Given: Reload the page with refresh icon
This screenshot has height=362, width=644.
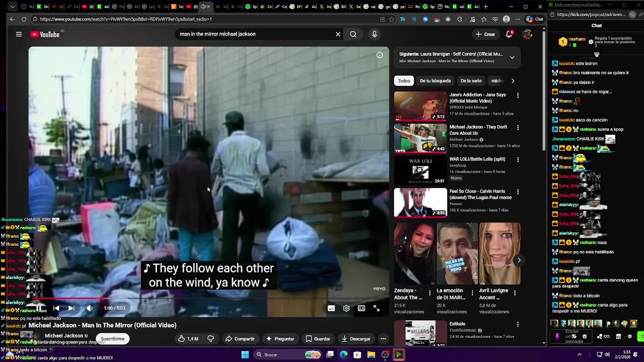Looking at the screenshot, I should click(24, 19).
